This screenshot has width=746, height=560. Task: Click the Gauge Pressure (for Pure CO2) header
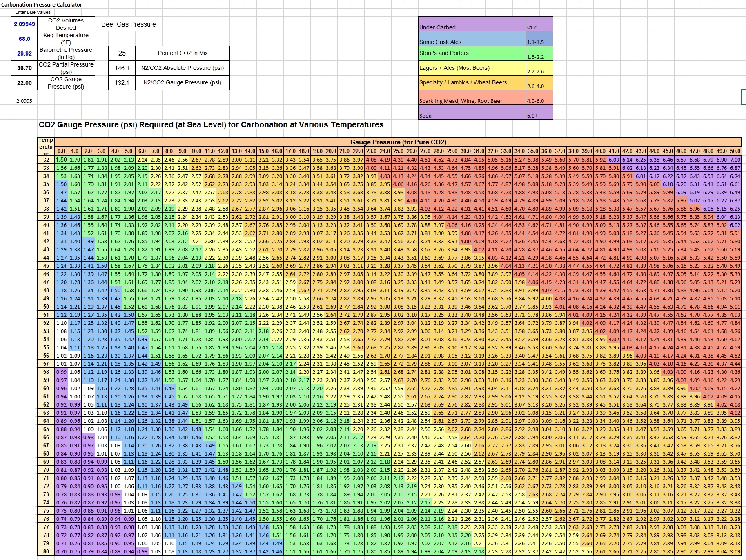(398, 142)
